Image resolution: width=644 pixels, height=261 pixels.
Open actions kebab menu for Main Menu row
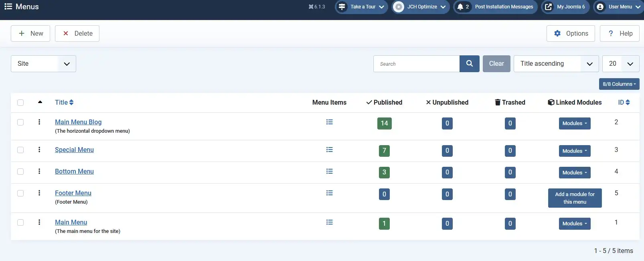point(39,222)
